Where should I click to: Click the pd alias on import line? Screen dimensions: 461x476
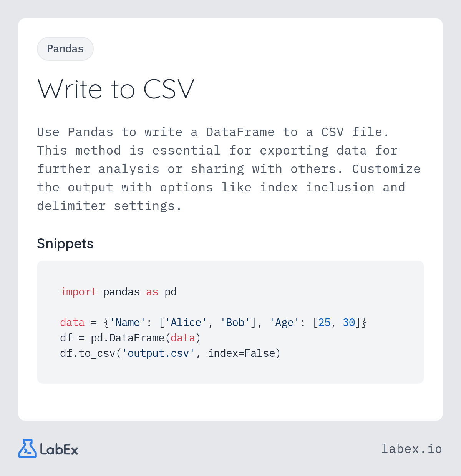click(x=171, y=292)
